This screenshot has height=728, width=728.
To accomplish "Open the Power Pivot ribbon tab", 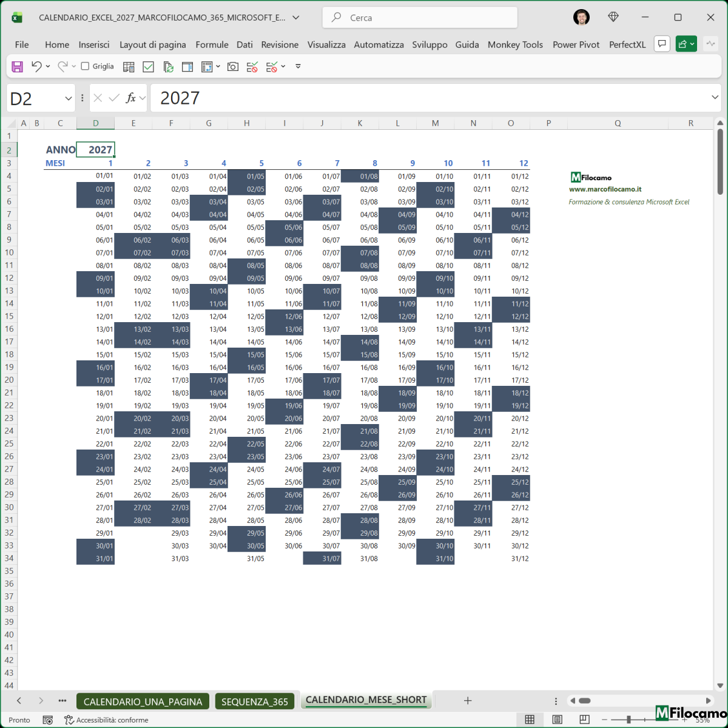I will click(576, 44).
